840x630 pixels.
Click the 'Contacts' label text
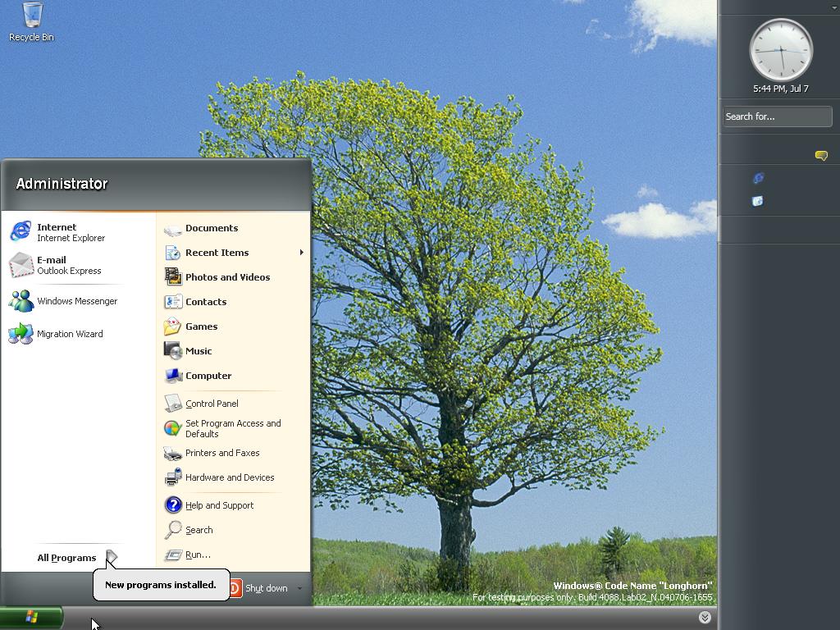pyautogui.click(x=206, y=302)
